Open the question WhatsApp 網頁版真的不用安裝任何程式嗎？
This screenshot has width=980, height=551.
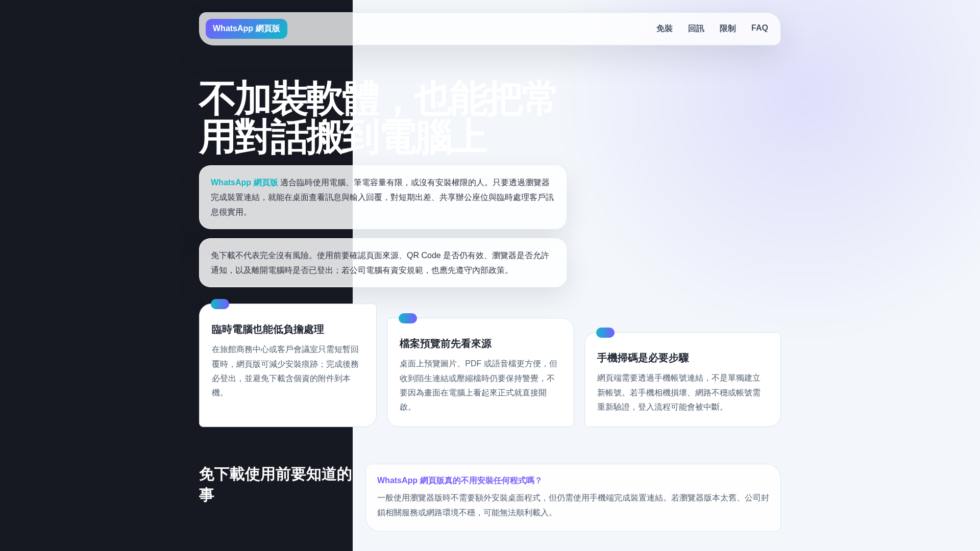pos(459,481)
